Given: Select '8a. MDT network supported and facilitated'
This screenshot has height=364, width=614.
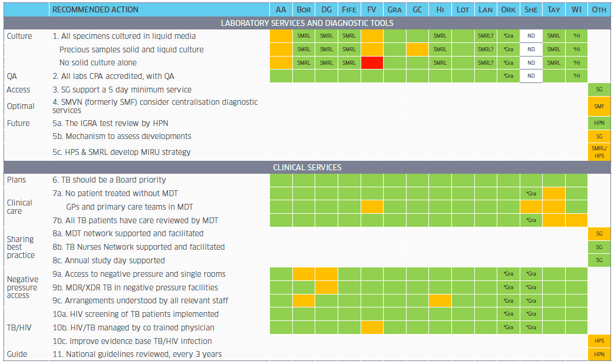Looking at the screenshot, I should 128,234.
